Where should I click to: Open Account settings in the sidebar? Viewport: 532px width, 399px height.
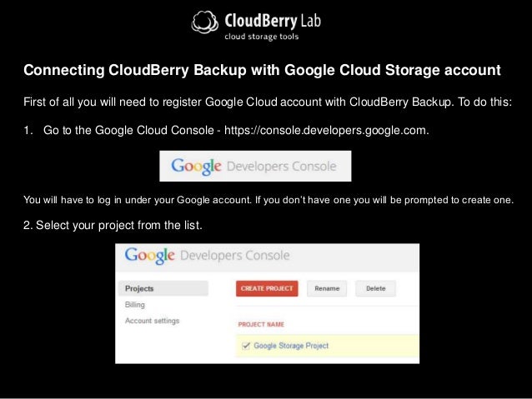pyautogui.click(x=152, y=321)
